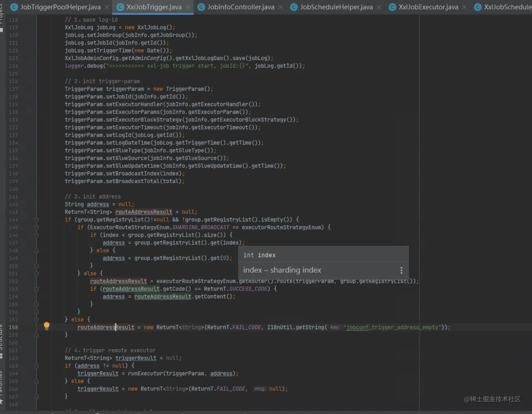This screenshot has height=414, width=532.
Task: Click the 'msg:' parameter hint
Action: click(260, 389)
